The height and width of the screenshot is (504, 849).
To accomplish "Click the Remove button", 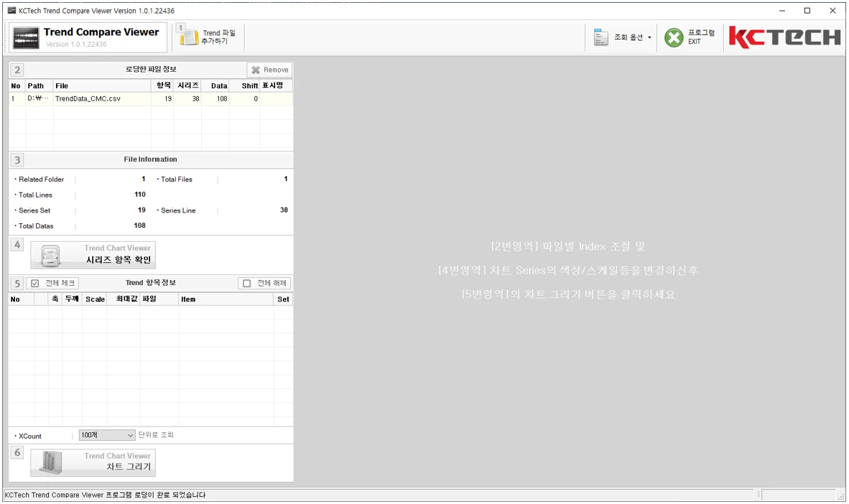I will click(x=269, y=70).
